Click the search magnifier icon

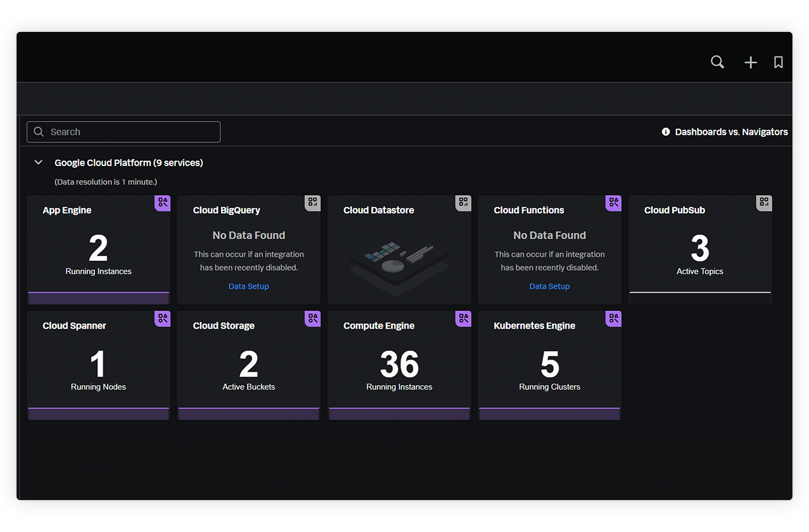[x=717, y=62]
